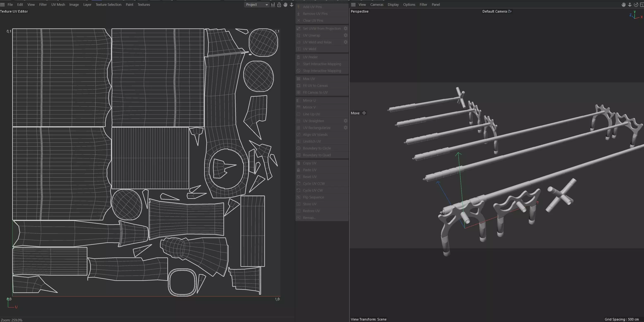Click Fit UV to Canvas command
This screenshot has height=322, width=644.
click(315, 85)
